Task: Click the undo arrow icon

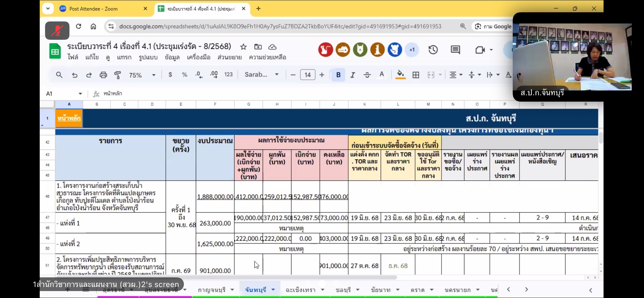Action: pyautogui.click(x=75, y=75)
